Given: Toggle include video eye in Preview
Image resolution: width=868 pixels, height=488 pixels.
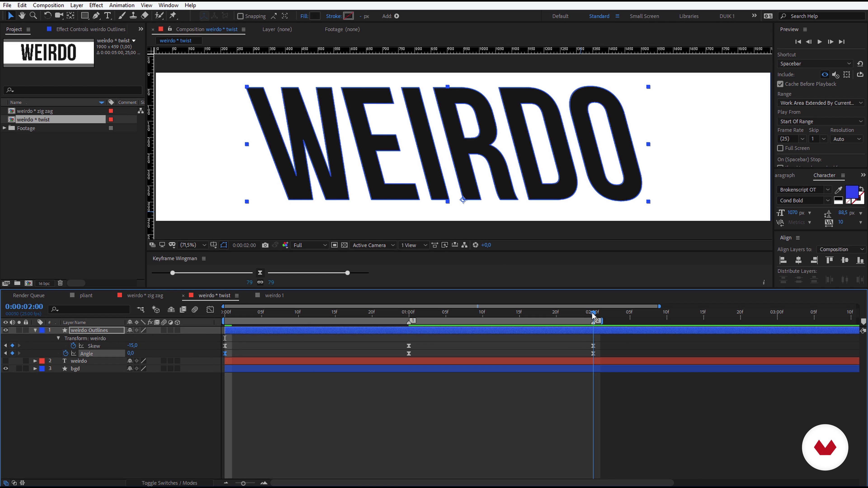Looking at the screenshot, I should click(x=825, y=74).
